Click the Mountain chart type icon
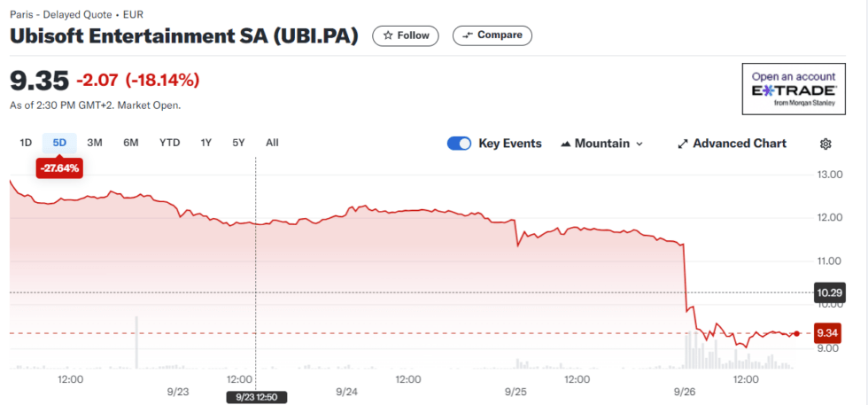The width and height of the screenshot is (868, 405). (x=566, y=144)
